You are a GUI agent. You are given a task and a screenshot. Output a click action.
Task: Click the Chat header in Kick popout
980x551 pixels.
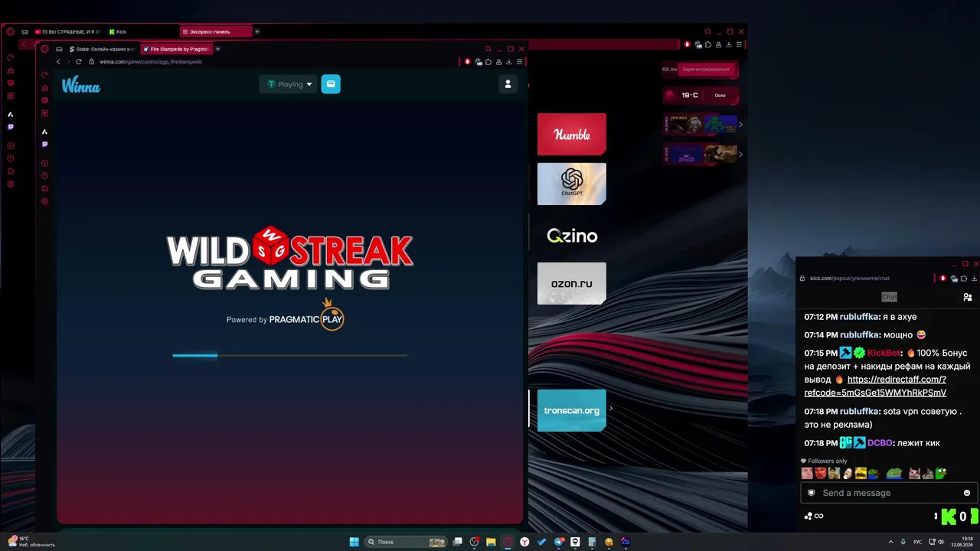tap(889, 297)
